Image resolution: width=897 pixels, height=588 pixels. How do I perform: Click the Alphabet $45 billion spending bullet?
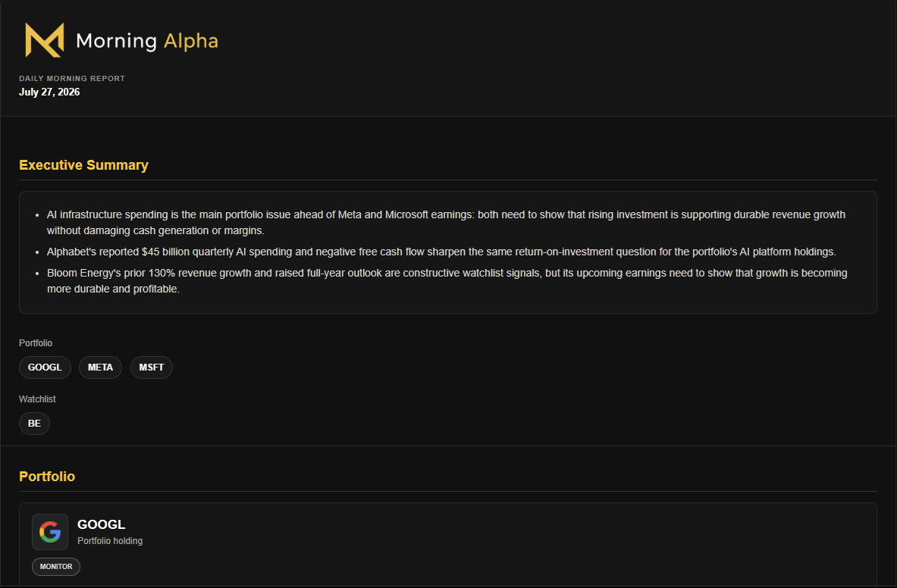tap(441, 252)
